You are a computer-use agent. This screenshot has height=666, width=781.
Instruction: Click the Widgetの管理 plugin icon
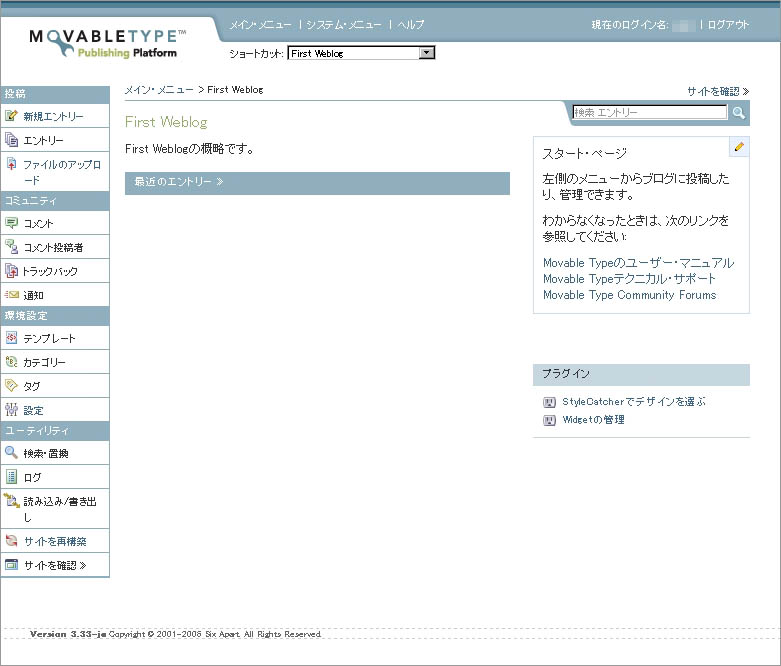549,420
